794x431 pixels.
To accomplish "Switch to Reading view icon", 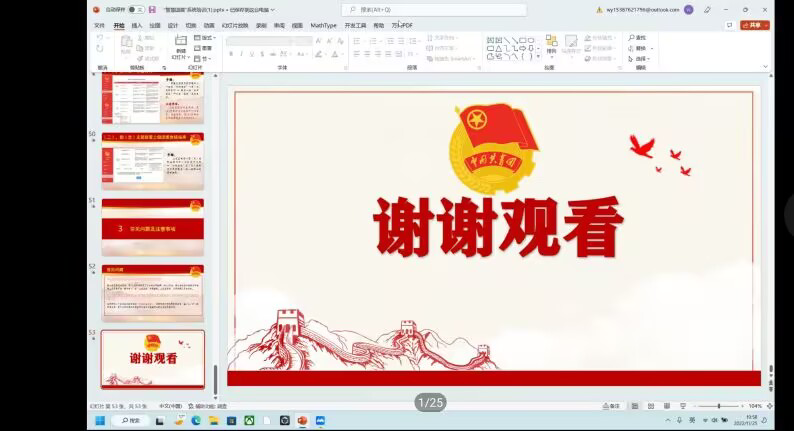I will point(667,406).
